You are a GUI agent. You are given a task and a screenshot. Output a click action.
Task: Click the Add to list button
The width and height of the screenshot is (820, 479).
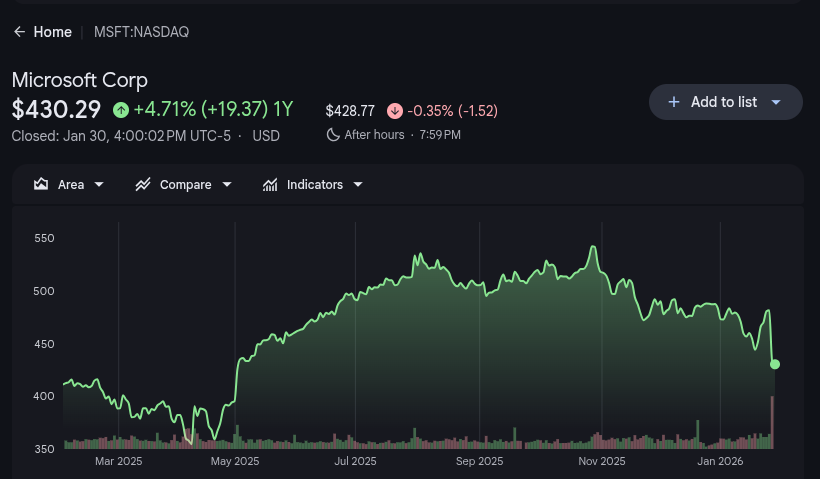(725, 102)
